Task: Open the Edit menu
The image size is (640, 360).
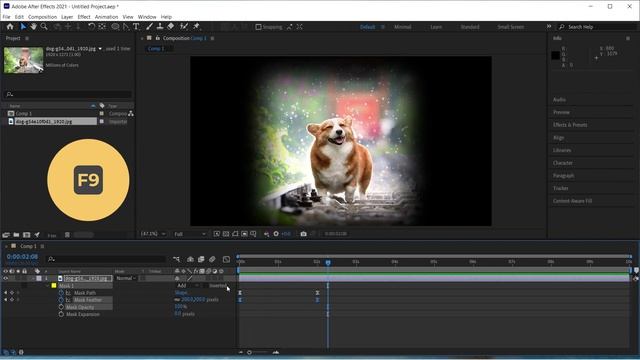Action: [x=19, y=17]
